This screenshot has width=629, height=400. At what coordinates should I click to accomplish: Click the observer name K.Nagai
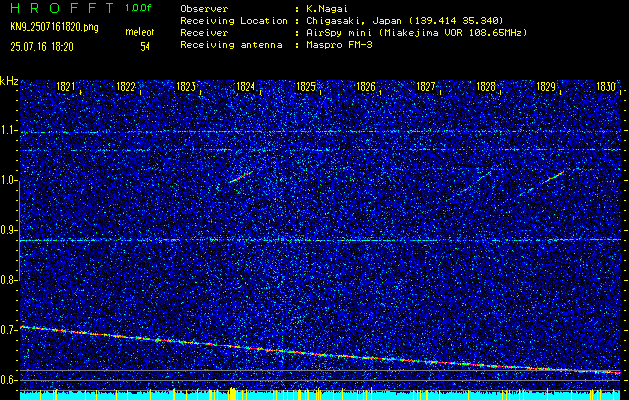coord(325,8)
